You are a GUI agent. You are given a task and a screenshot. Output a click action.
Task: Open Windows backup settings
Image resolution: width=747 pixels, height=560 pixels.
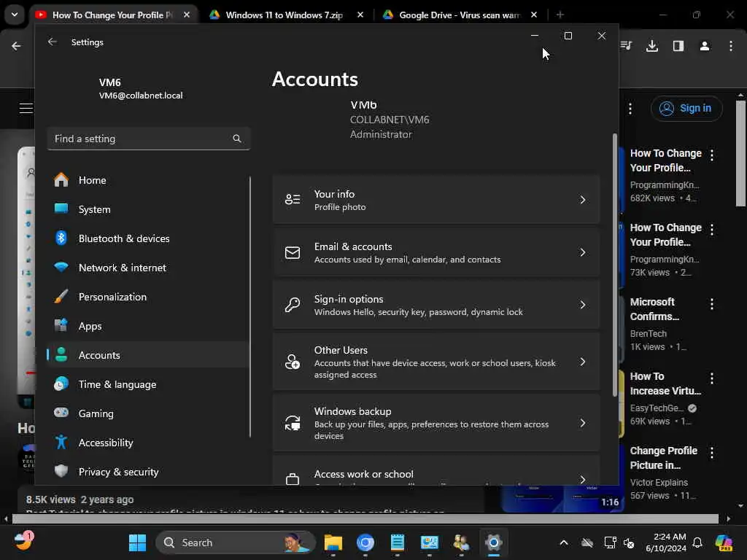tap(436, 423)
